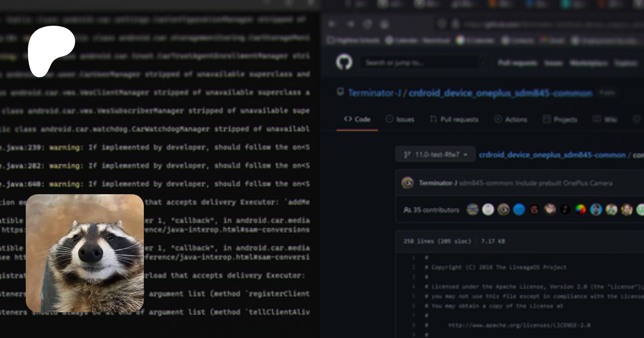Switch to the repository Issues tab

400,119
